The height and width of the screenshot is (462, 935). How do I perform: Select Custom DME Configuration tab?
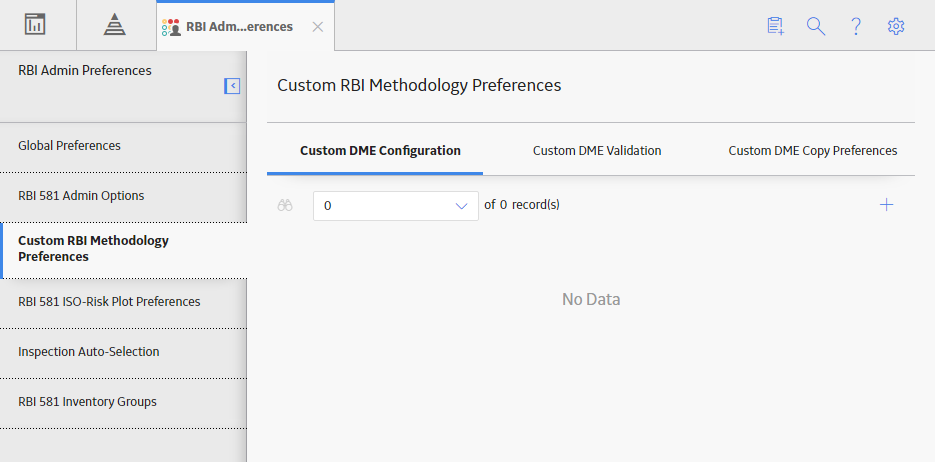(x=380, y=151)
